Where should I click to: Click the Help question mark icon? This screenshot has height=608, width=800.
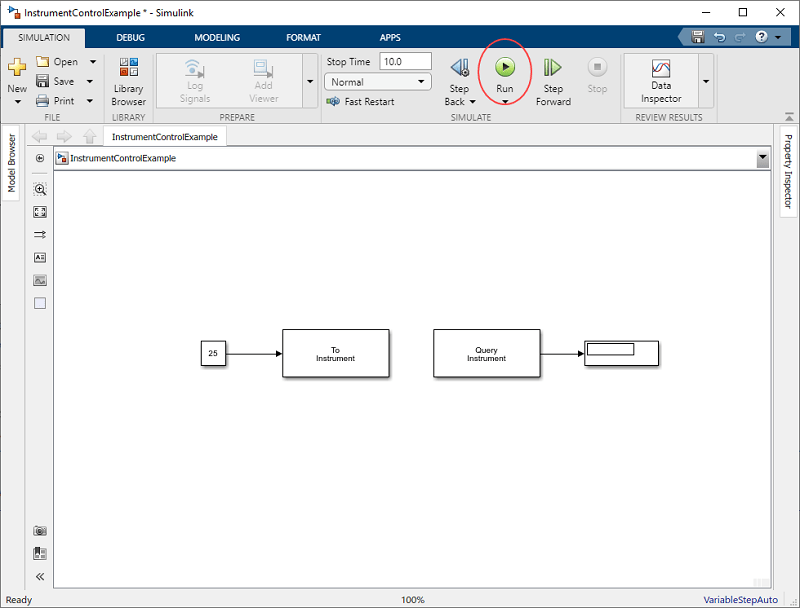761,37
